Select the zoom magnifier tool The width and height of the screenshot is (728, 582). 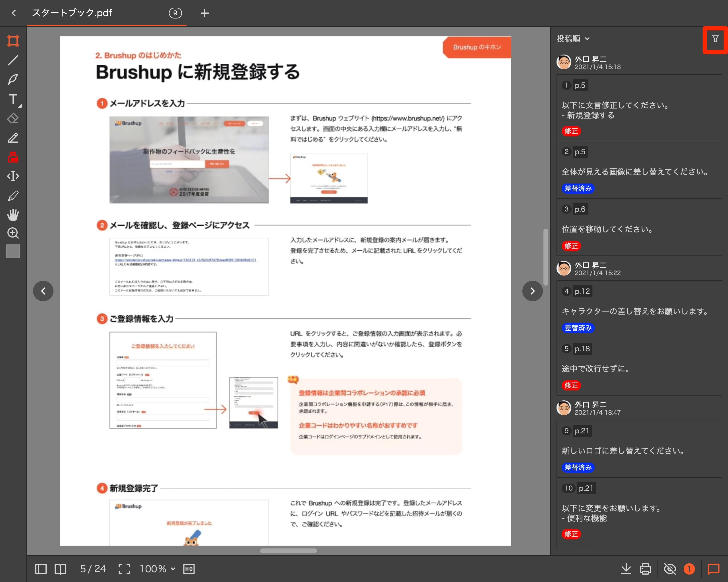click(13, 233)
